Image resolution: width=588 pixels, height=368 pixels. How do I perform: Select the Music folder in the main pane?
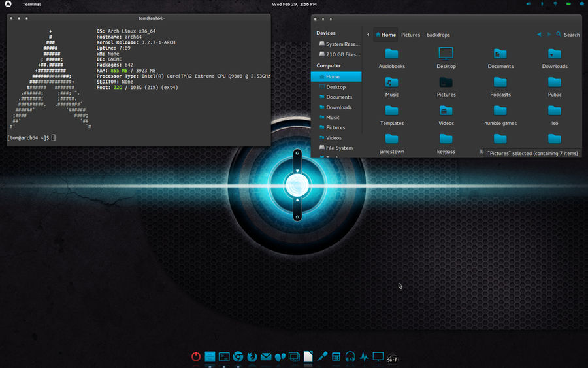coord(391,86)
